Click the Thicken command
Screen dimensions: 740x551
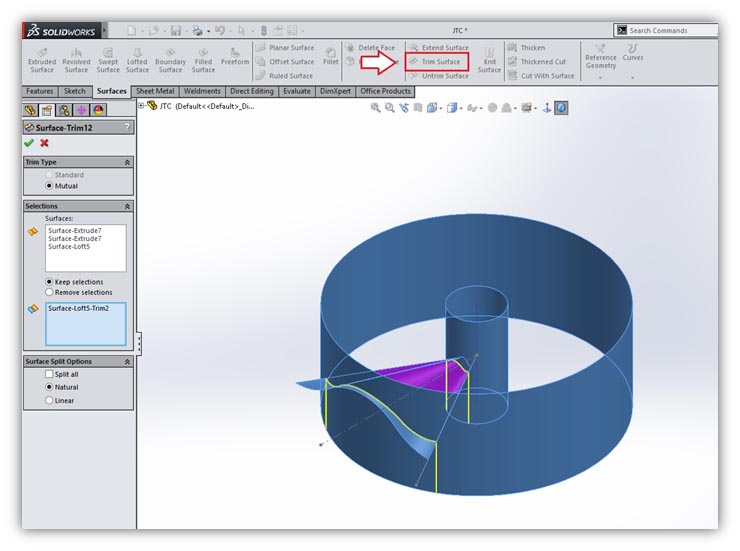pyautogui.click(x=532, y=47)
